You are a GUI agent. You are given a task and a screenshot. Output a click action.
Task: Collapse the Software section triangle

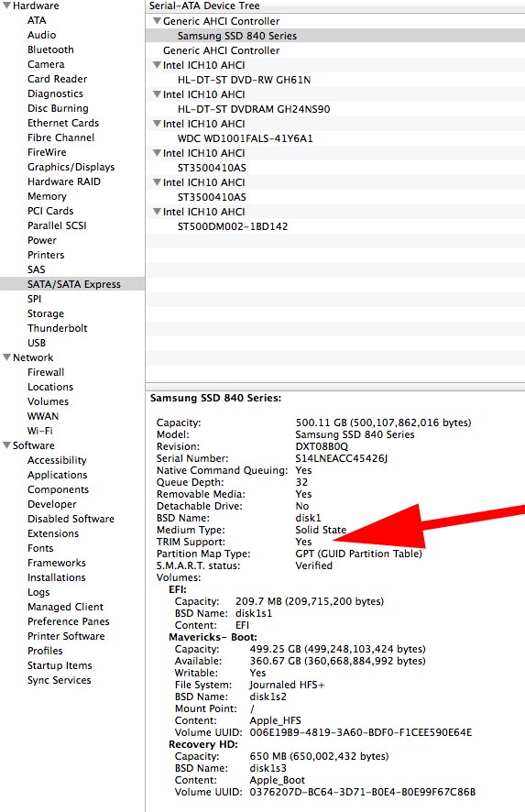click(x=6, y=445)
